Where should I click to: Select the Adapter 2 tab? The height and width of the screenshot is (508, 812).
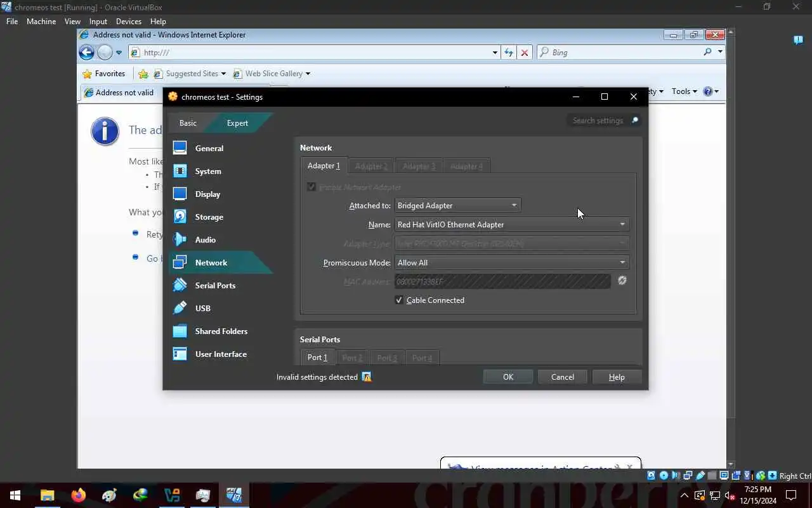coord(371,166)
